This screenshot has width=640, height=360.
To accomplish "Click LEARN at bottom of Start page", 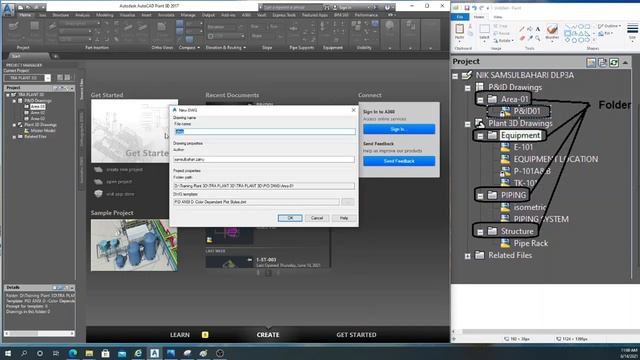I will (x=180, y=335).
